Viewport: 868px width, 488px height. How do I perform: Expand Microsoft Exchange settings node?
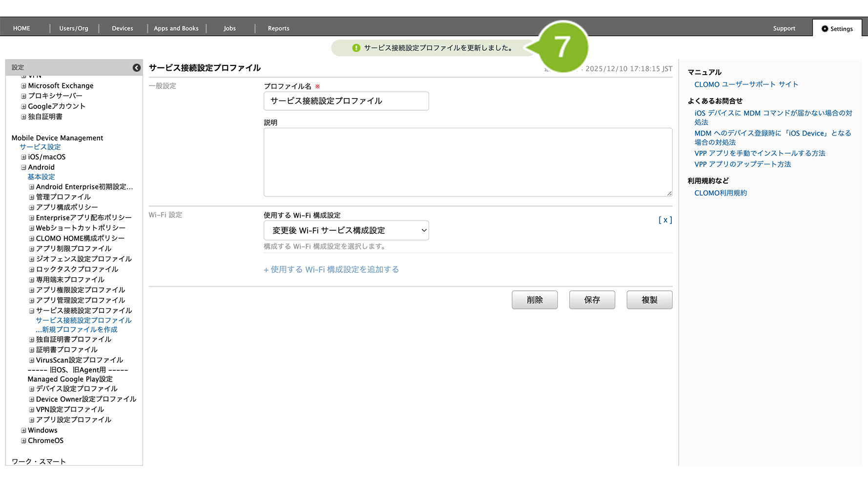(23, 86)
